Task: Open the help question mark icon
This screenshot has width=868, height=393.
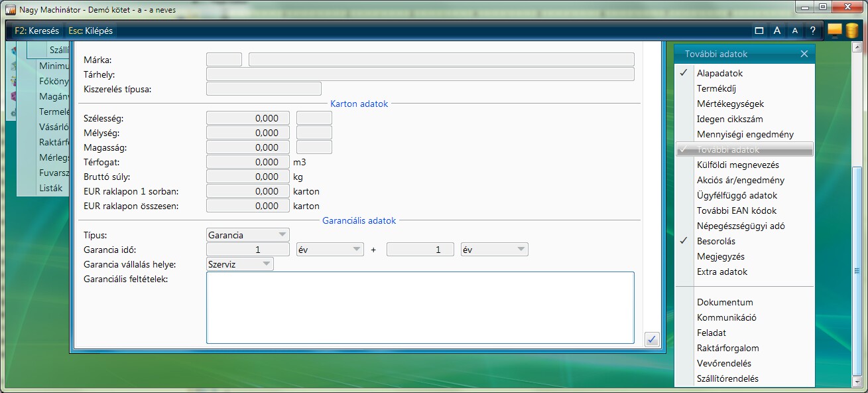Action: click(x=812, y=31)
